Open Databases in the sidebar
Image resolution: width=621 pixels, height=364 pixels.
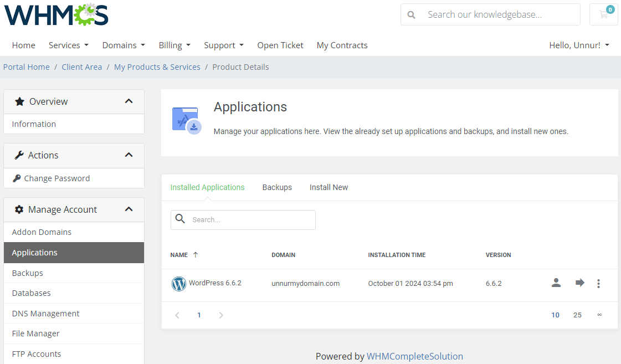[74, 293]
